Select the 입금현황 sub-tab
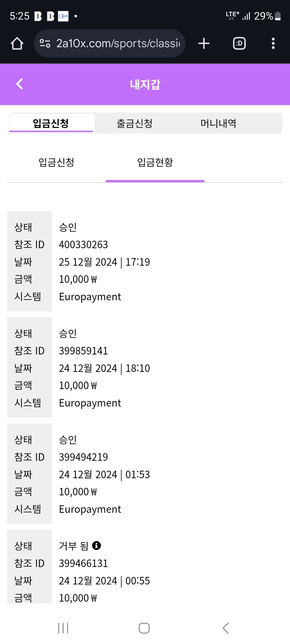290x644 pixels. click(155, 162)
